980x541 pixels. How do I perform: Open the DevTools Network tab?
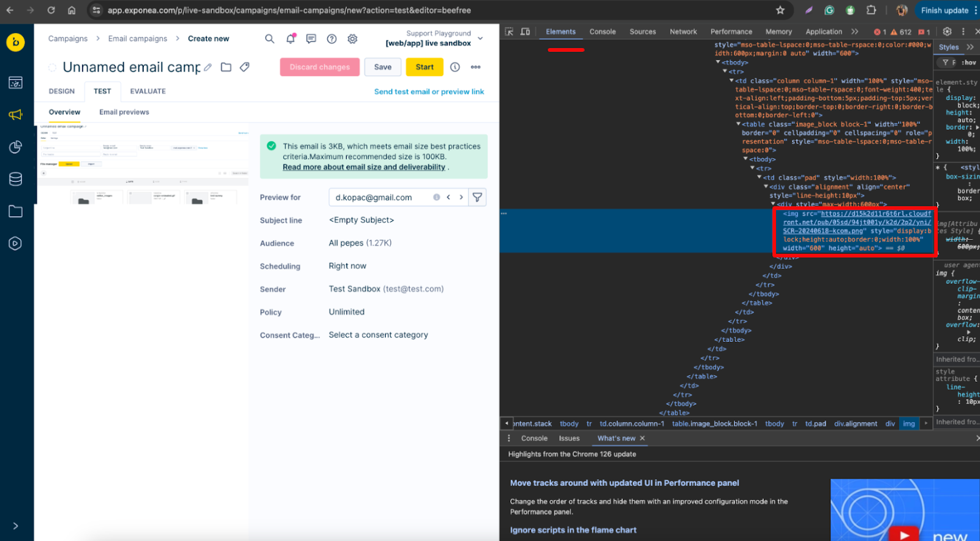(683, 32)
